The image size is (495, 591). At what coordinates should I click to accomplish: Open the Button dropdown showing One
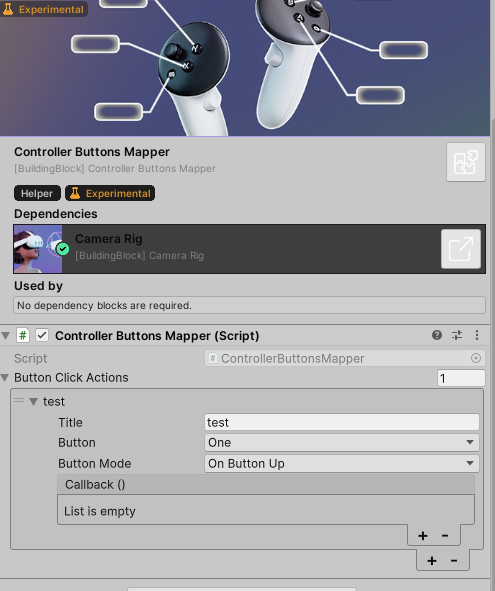click(x=342, y=442)
